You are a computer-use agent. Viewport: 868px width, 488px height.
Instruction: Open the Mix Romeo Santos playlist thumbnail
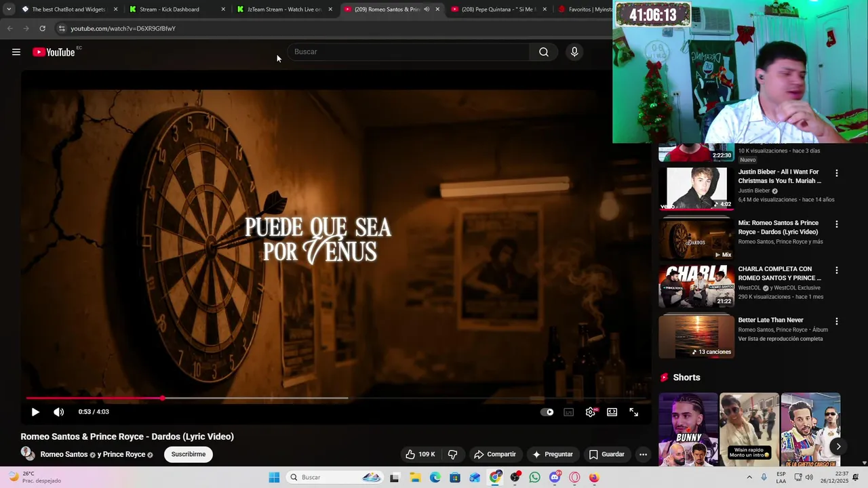[x=696, y=239]
